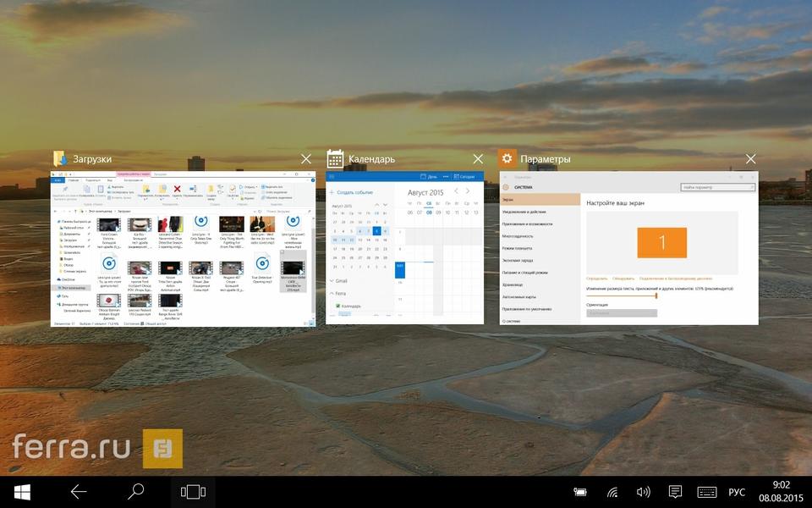Open the Ориентация dropdown in settings

622,313
